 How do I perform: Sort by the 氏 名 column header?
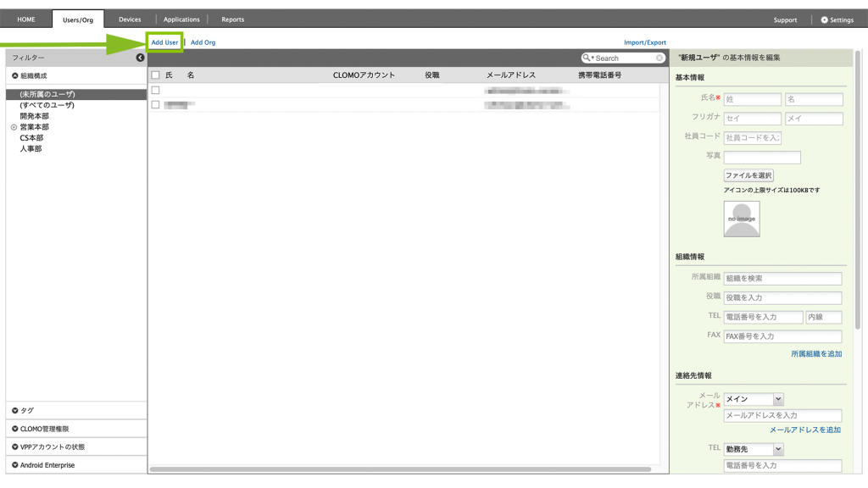click(x=180, y=75)
